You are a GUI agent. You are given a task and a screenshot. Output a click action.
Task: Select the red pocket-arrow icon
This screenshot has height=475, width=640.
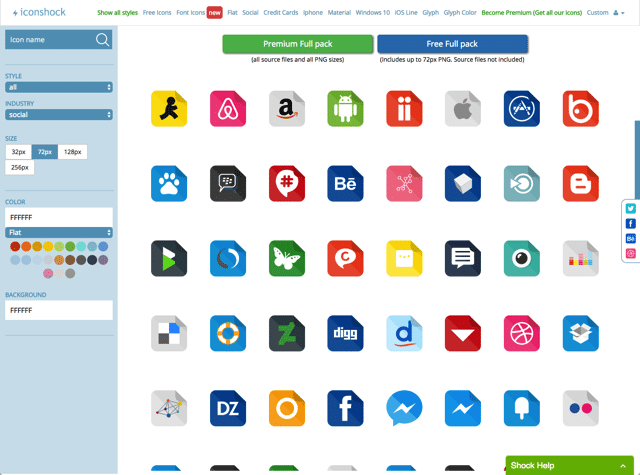[x=463, y=333]
